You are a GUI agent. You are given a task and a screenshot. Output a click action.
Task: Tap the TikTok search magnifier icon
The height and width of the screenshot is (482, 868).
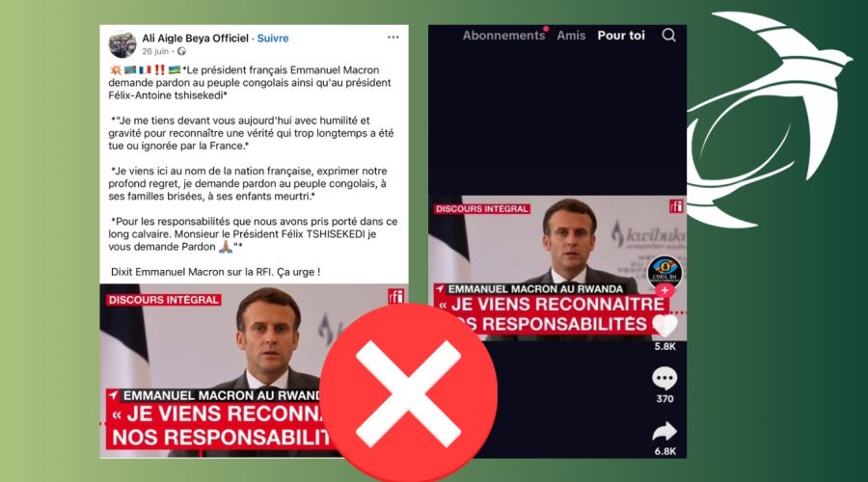pyautogui.click(x=668, y=36)
